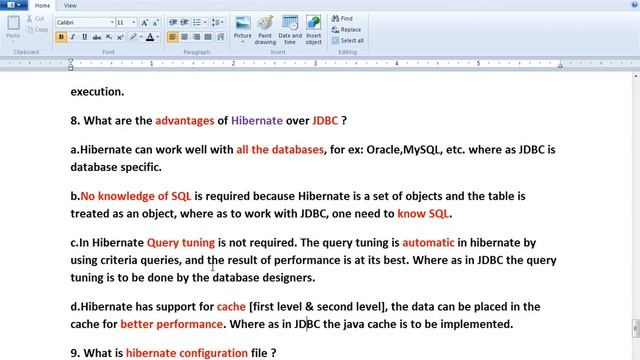
Task: Open the list style dropdown arrow
Action: coord(205,22)
